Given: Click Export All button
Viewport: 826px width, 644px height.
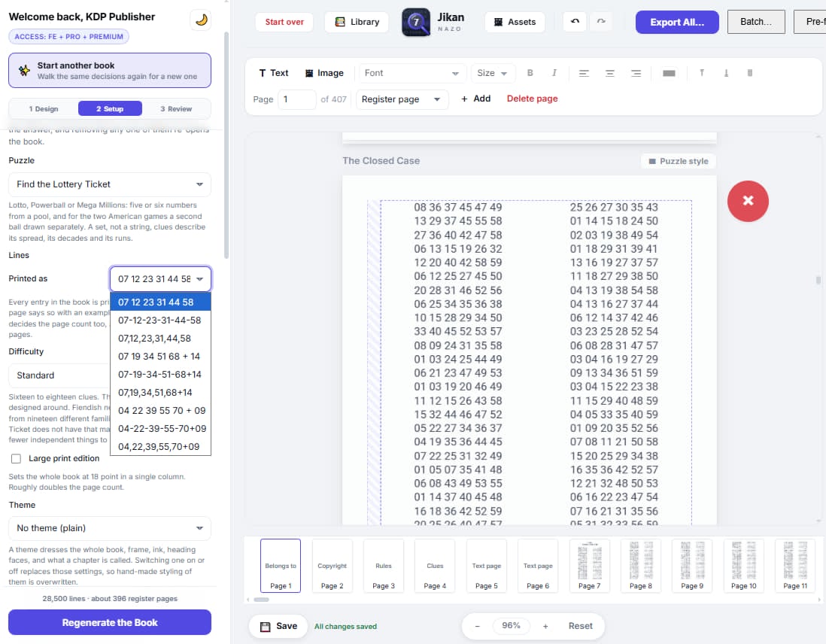Looking at the screenshot, I should click(677, 22).
